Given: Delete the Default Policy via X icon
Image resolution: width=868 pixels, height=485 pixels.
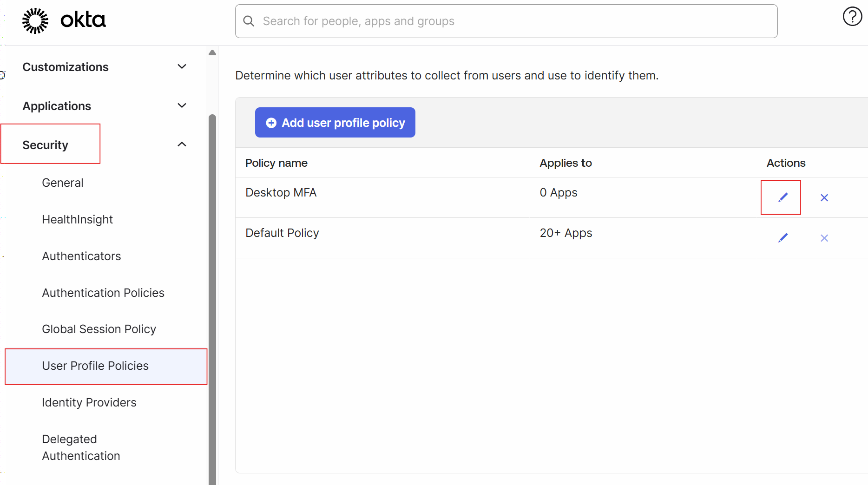Looking at the screenshot, I should (x=824, y=237).
